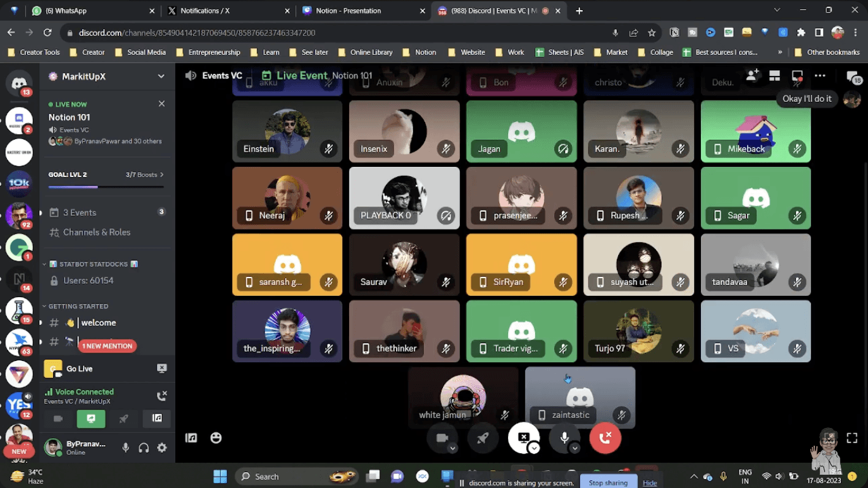Start an activity with the rocket button

coord(483,438)
